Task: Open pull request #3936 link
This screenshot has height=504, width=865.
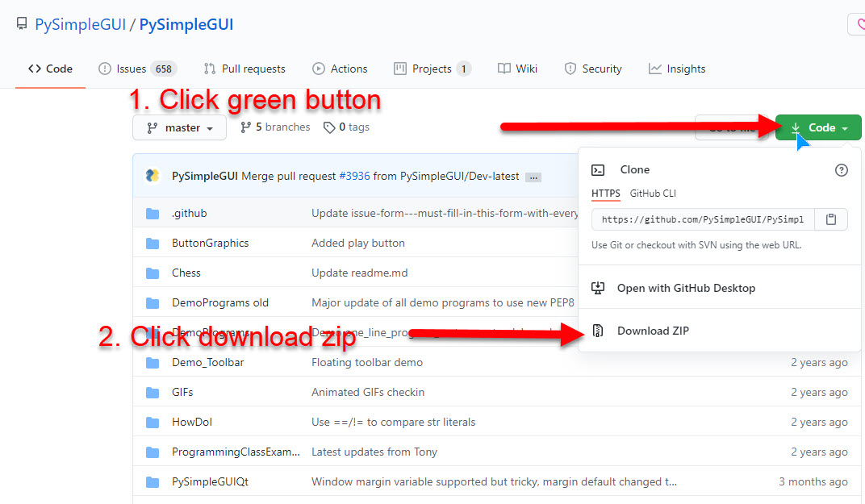Action: (x=354, y=176)
